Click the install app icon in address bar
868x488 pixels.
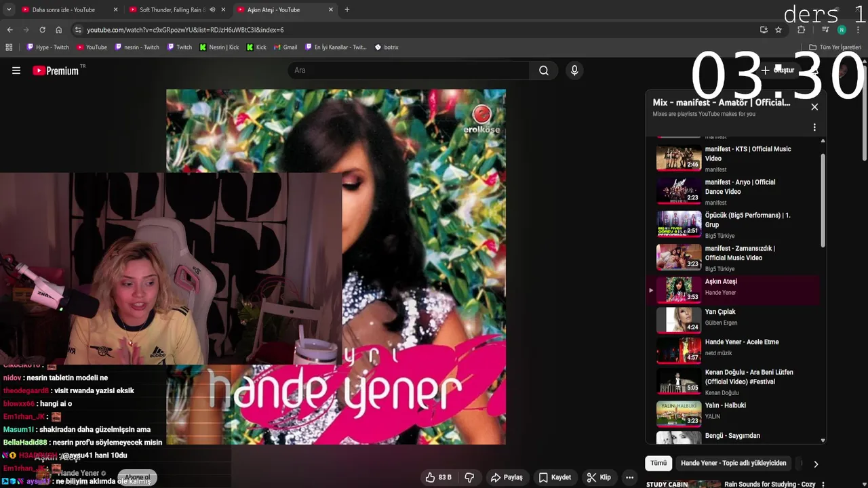pos(764,30)
